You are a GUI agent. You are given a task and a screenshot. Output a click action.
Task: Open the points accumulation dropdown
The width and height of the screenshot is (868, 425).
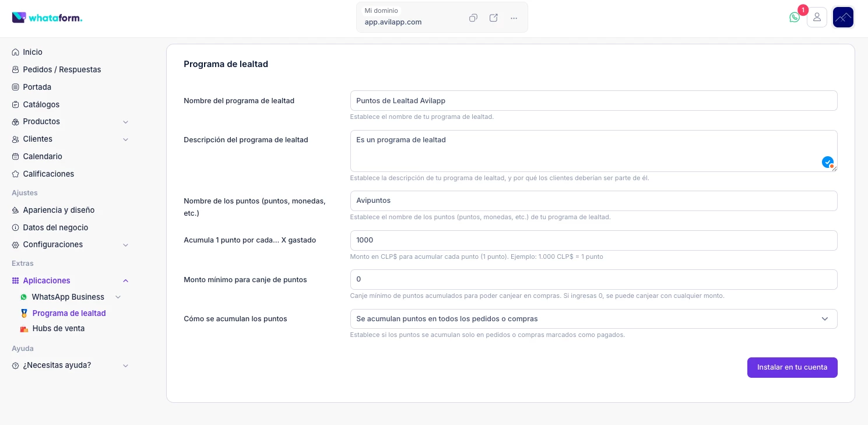pos(593,319)
